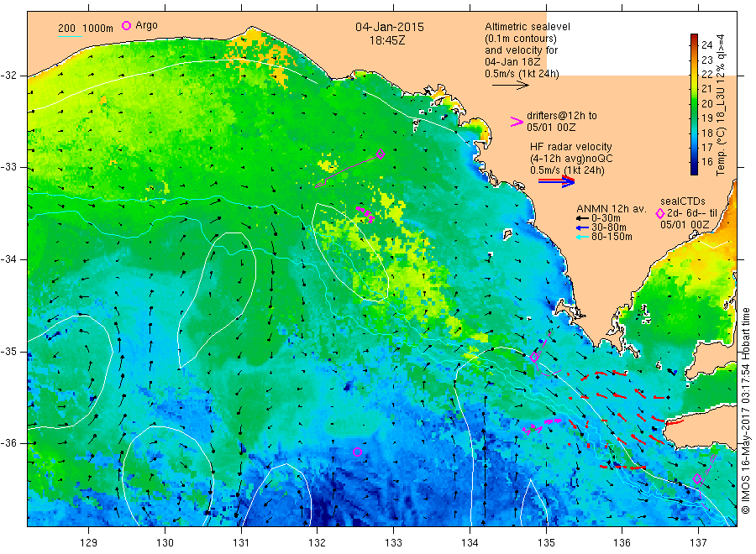Click the colorbar tick label 24

pos(706,44)
